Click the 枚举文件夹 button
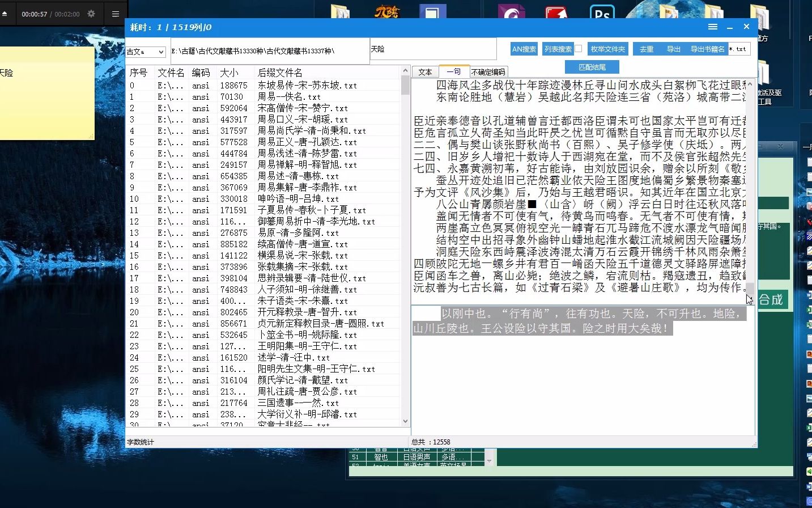This screenshot has width=812, height=508. 607,49
